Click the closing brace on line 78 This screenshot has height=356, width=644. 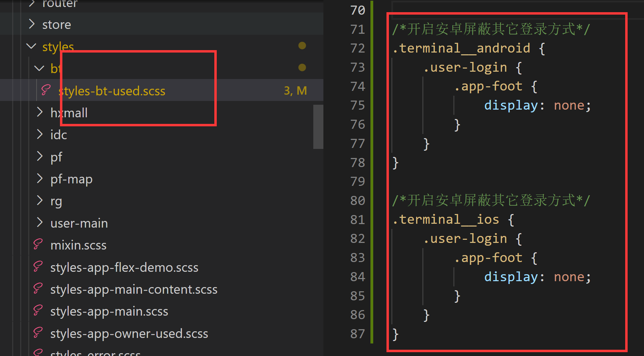point(396,163)
